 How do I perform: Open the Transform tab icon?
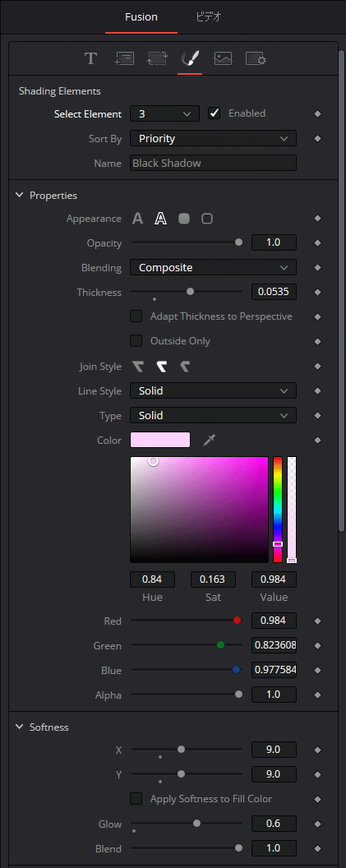[x=157, y=58]
